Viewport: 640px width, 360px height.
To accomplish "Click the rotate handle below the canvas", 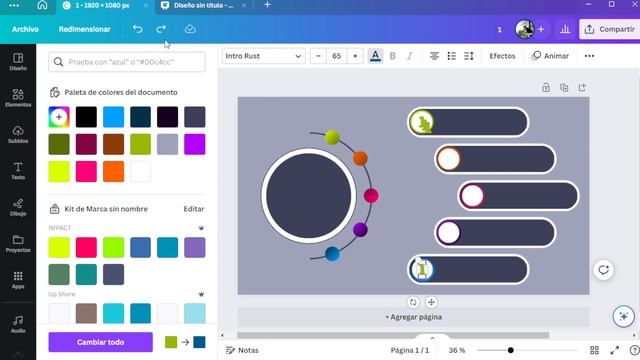I will (413, 302).
